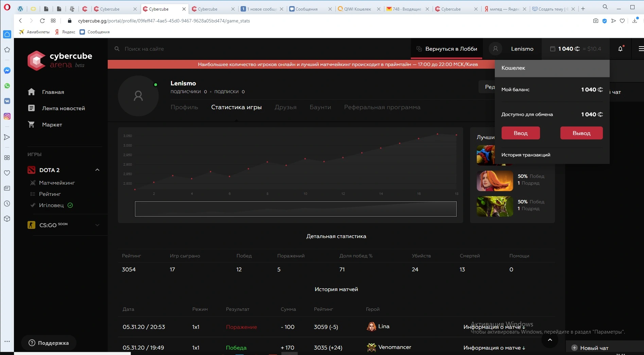Go to the Реферальная программа tab
Viewport: 644px width, 355px height.
coord(382,107)
